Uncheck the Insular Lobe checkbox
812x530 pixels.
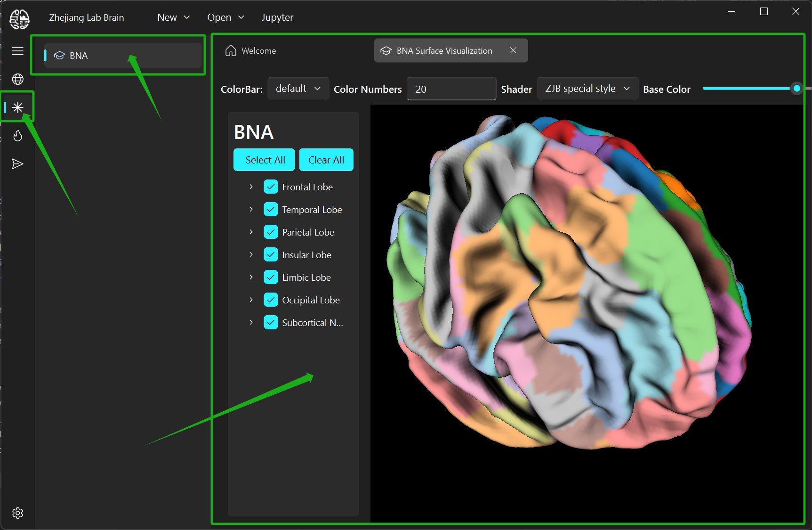(271, 255)
